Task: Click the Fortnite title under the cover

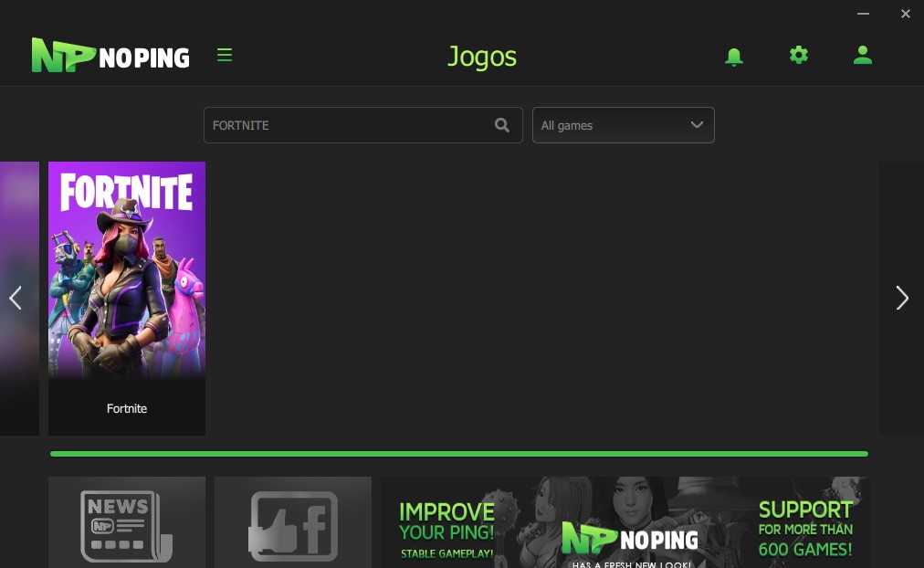Action: [x=127, y=408]
